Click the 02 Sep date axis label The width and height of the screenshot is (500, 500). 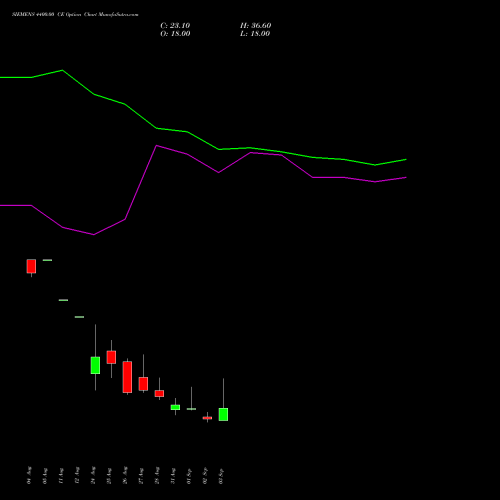[205, 476]
